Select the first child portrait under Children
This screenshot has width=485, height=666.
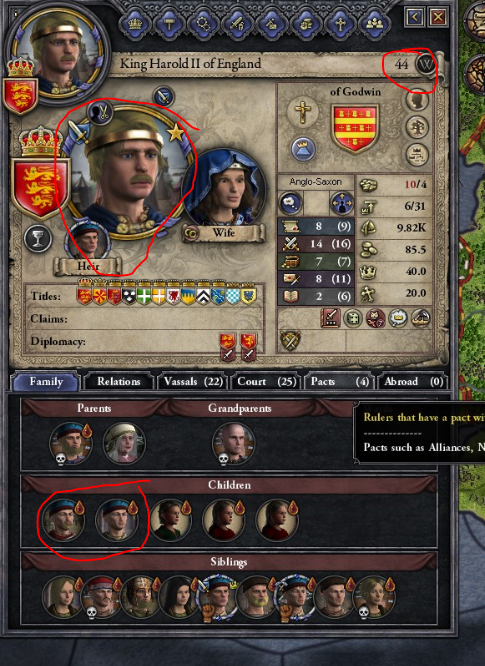pyautogui.click(x=63, y=520)
